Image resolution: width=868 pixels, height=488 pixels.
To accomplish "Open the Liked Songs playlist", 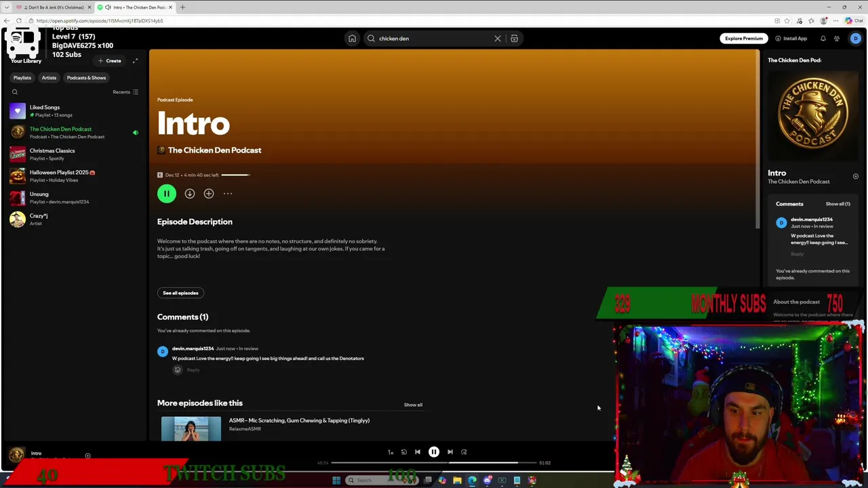I will point(75,110).
